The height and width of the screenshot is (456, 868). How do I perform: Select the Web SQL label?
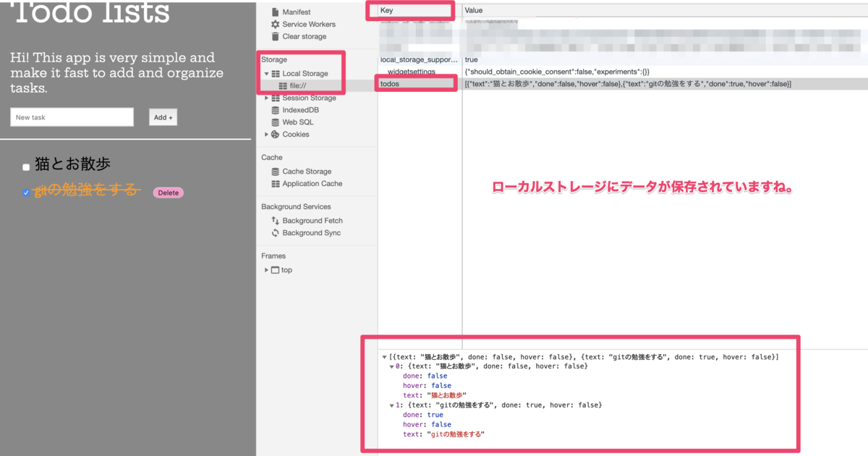[298, 122]
